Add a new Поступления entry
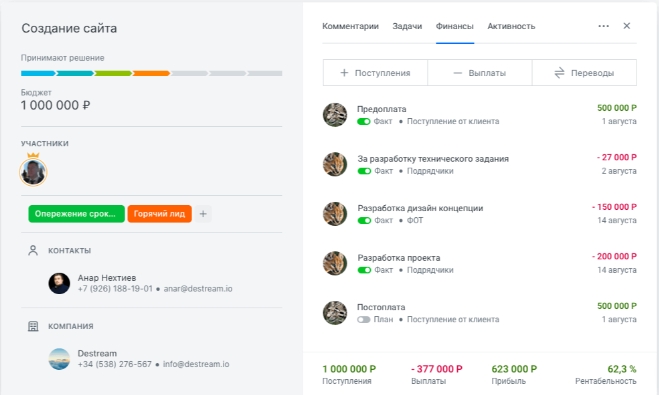The height and width of the screenshot is (395, 659). tap(375, 73)
